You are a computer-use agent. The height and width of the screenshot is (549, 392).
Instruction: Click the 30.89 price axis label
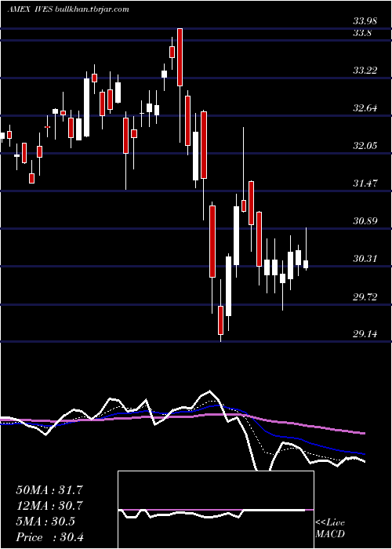coord(365,221)
